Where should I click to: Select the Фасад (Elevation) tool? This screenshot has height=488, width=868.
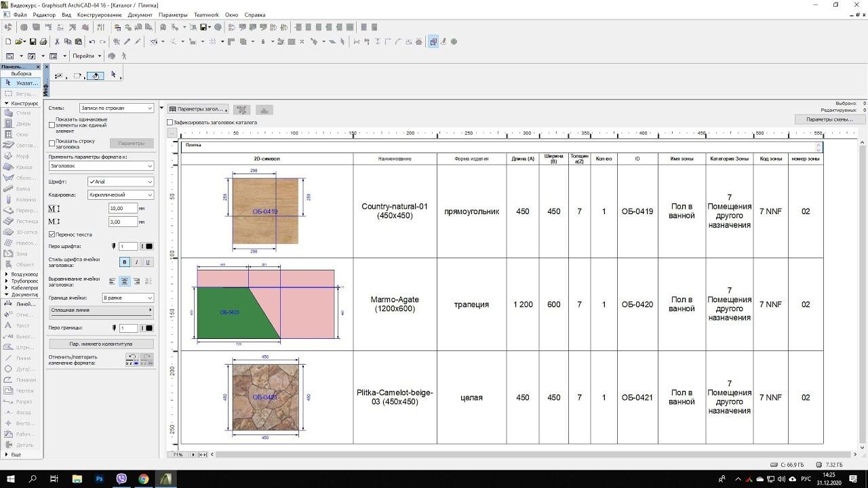tap(22, 413)
